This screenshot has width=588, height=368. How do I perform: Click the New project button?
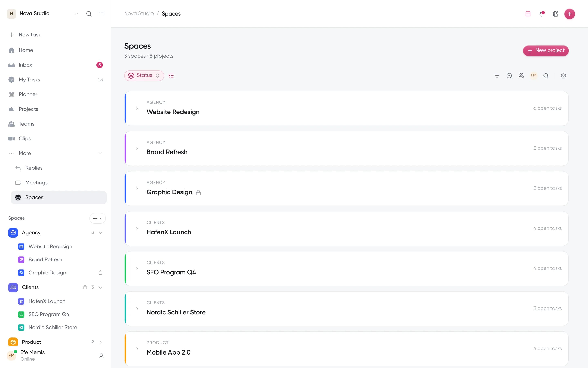pyautogui.click(x=546, y=51)
